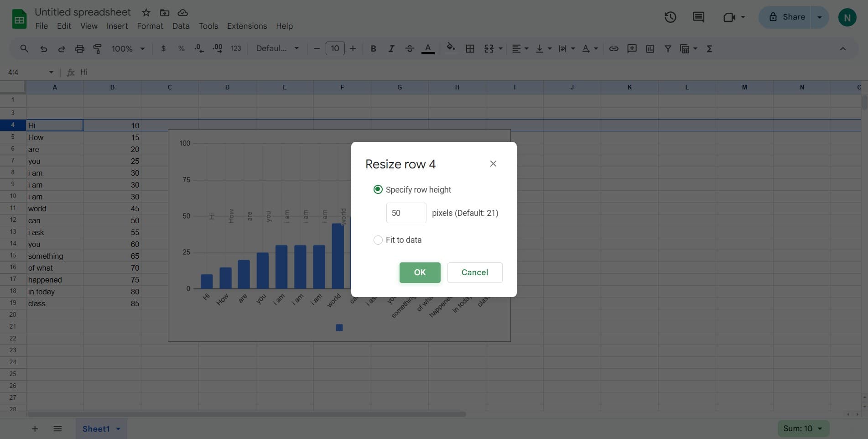Image resolution: width=868 pixels, height=439 pixels.
Task: Click the row height pixel input field
Action: click(406, 213)
